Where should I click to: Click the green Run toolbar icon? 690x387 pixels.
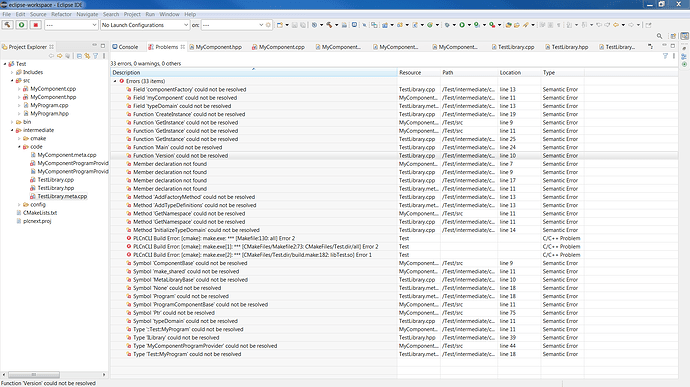(x=462, y=25)
